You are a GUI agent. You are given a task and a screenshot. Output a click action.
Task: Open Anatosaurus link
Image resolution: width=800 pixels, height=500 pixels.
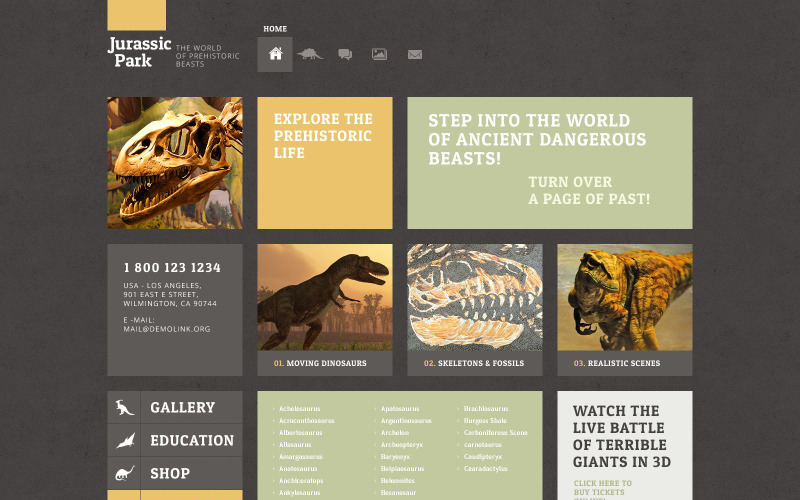(x=298, y=469)
